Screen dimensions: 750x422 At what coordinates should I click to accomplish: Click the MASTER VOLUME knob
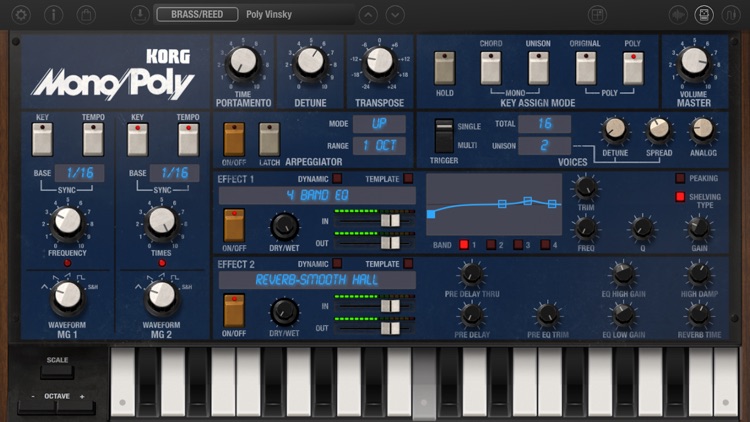(694, 63)
